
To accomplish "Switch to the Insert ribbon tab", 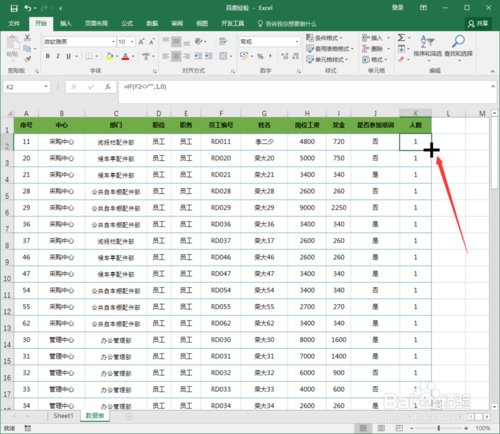I will pyautogui.click(x=65, y=23).
